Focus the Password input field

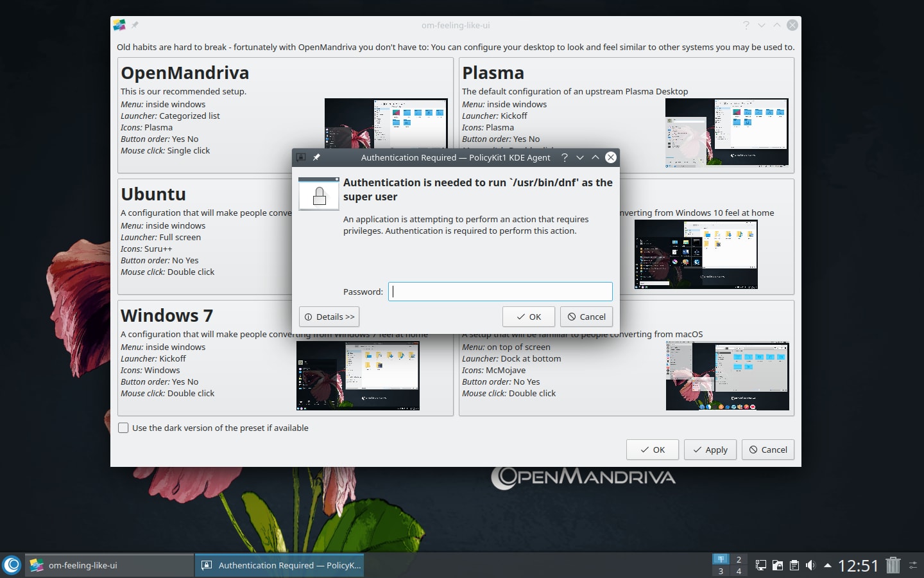click(x=501, y=292)
